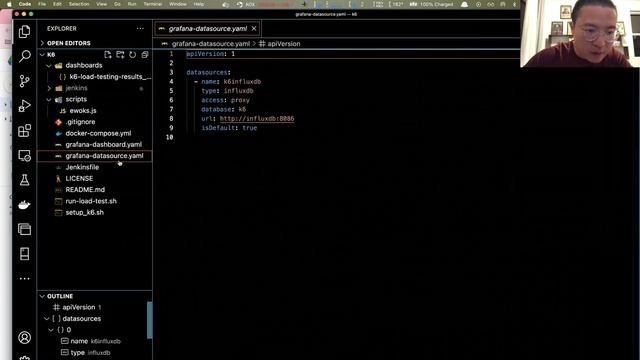
Task: Expand the jenkins folder chevron
Action: tap(49, 88)
